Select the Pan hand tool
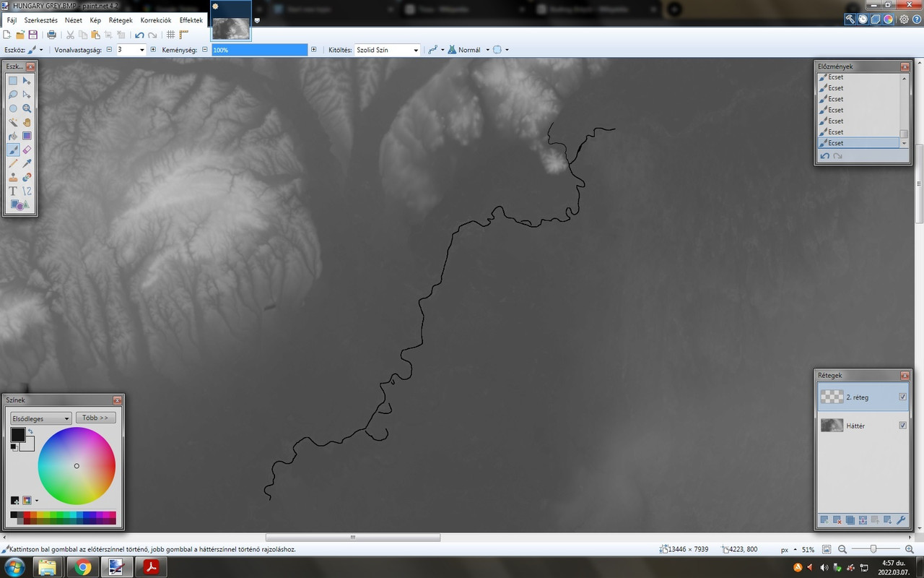This screenshot has height=578, width=924. pos(27,122)
